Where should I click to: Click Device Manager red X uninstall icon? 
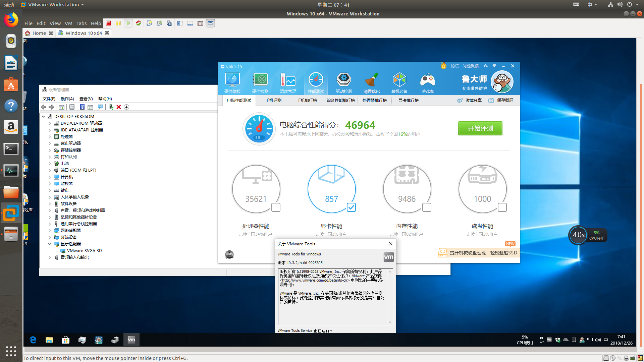pos(119,107)
